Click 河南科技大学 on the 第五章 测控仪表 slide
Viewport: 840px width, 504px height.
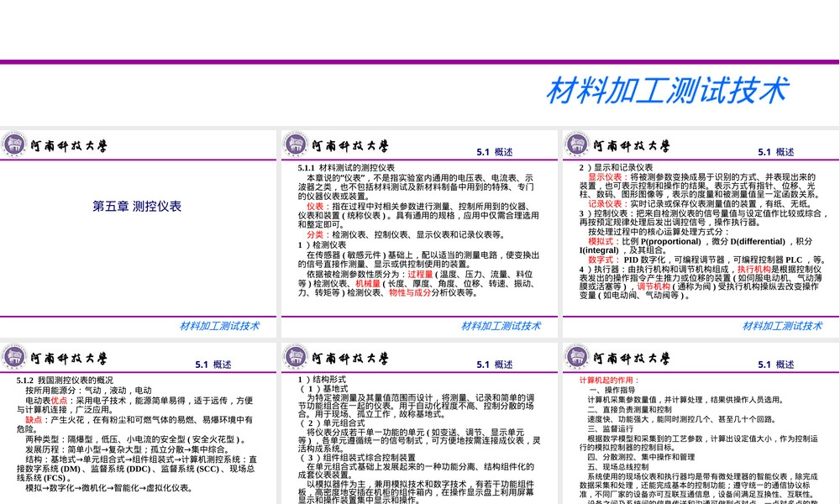coord(69,145)
